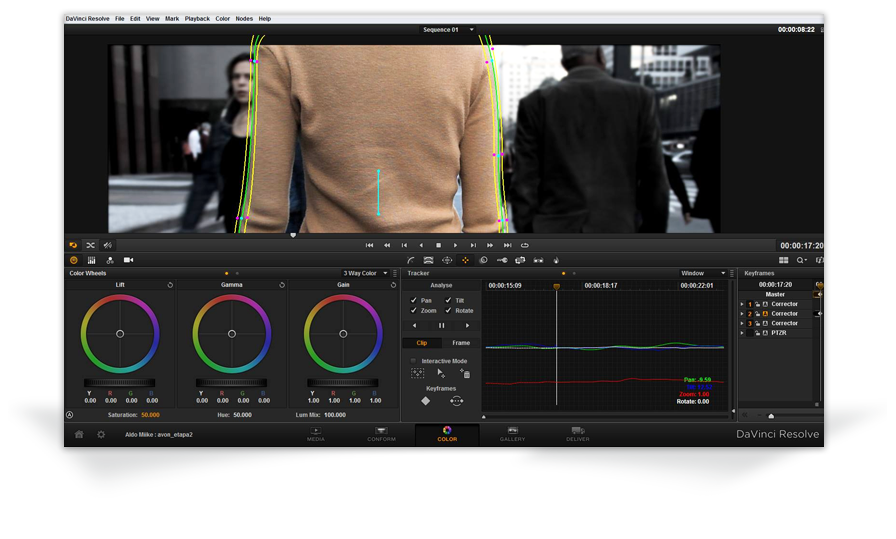Select the camera icon in the palette toolbar
896x539 pixels.
(128, 260)
